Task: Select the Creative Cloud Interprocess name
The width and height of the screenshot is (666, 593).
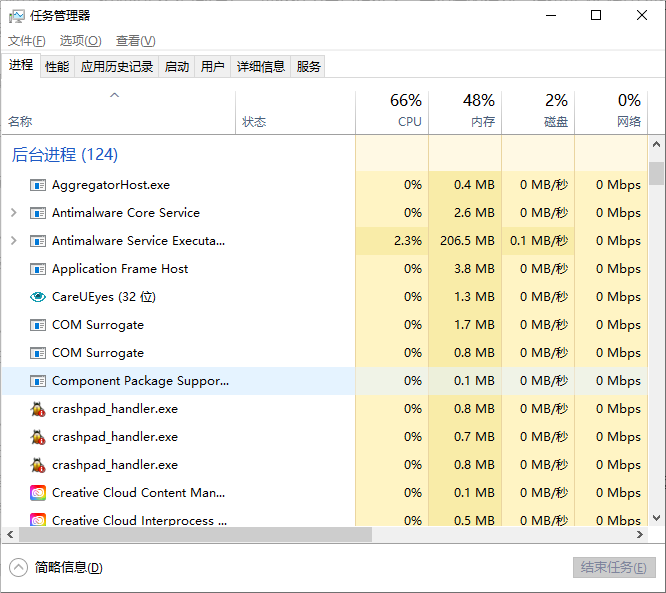Action: point(139,520)
